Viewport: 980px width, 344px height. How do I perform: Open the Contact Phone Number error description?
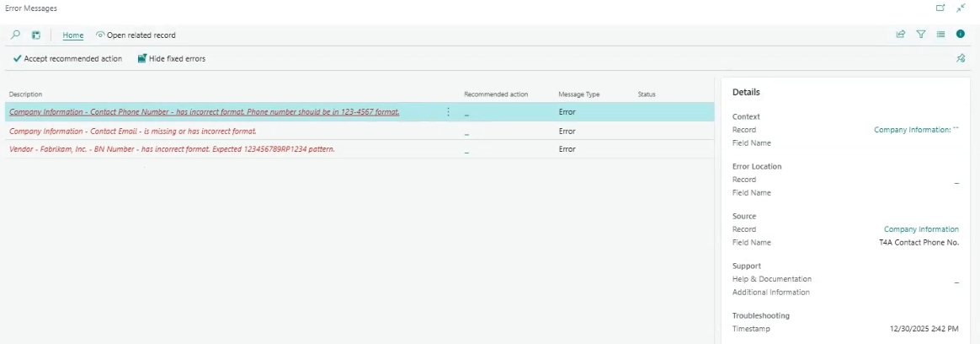[x=204, y=112]
